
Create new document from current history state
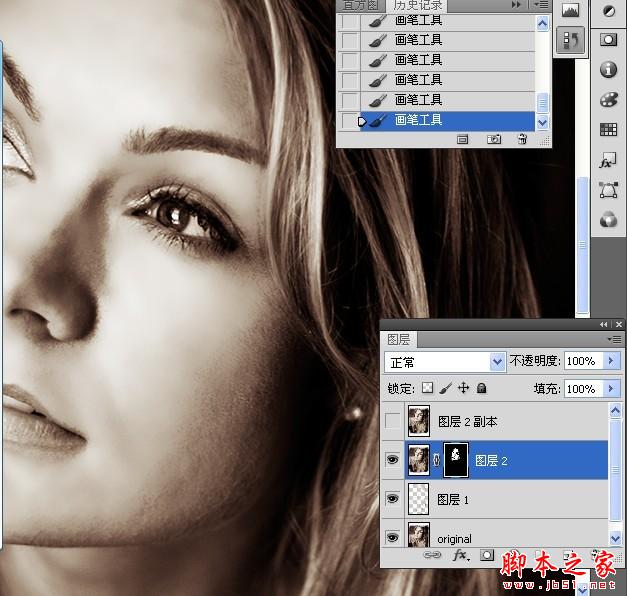coord(463,139)
